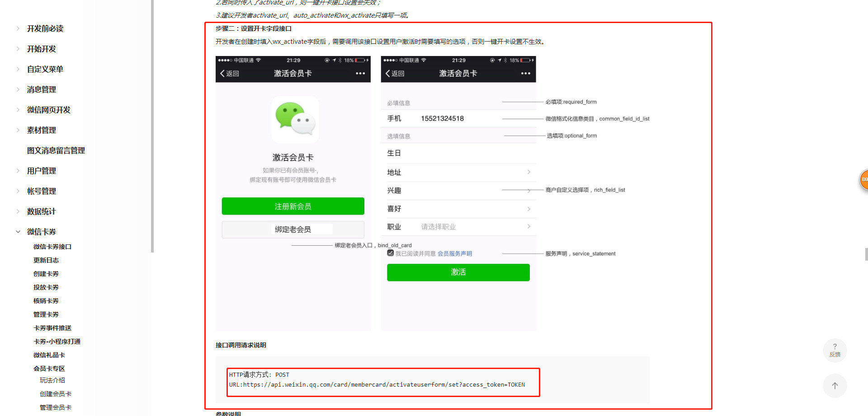The width and height of the screenshot is (868, 416).
Task: Open the 更新日志 sub-item
Action: 46,260
